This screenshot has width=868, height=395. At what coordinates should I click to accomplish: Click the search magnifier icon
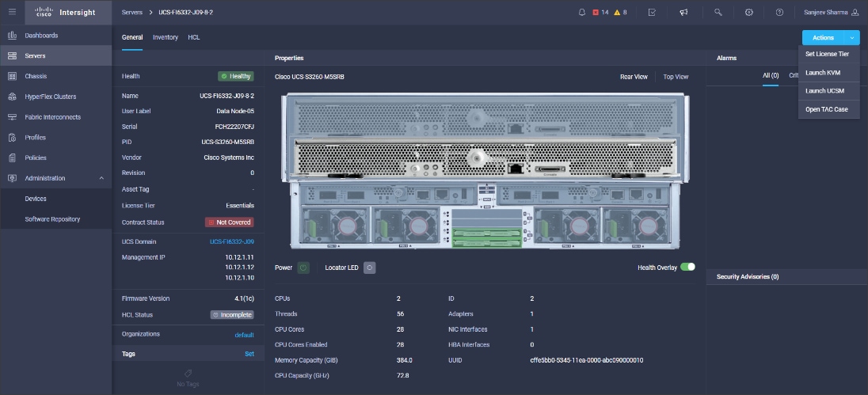coord(718,12)
